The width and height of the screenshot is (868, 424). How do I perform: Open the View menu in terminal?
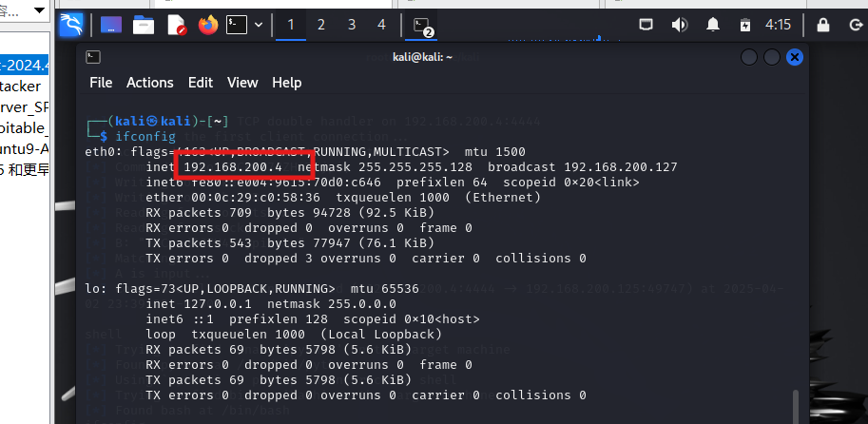242,83
